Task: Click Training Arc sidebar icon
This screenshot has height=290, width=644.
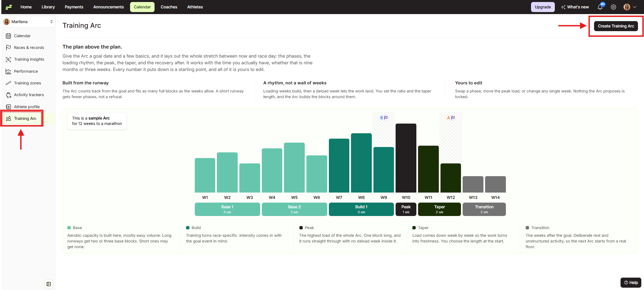Action: (x=8, y=119)
